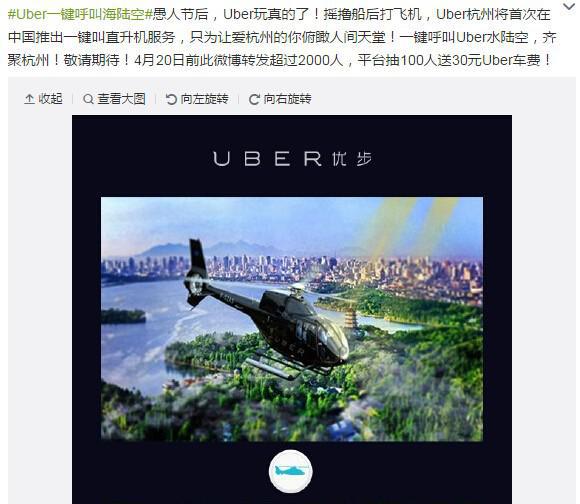Click the black helicopter in the picture
Image resolution: width=580 pixels, height=504 pixels.
click(267, 311)
